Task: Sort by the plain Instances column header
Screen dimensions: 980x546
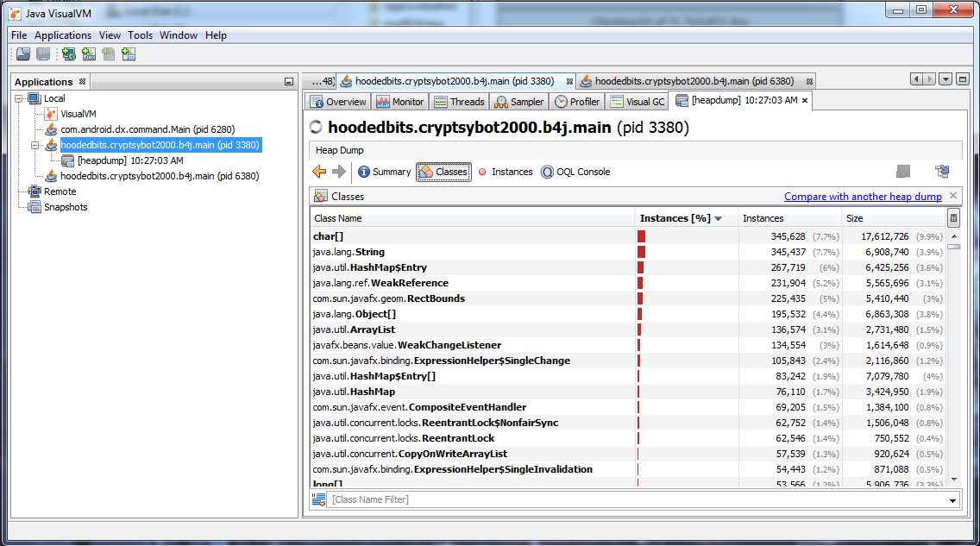Action: point(790,218)
